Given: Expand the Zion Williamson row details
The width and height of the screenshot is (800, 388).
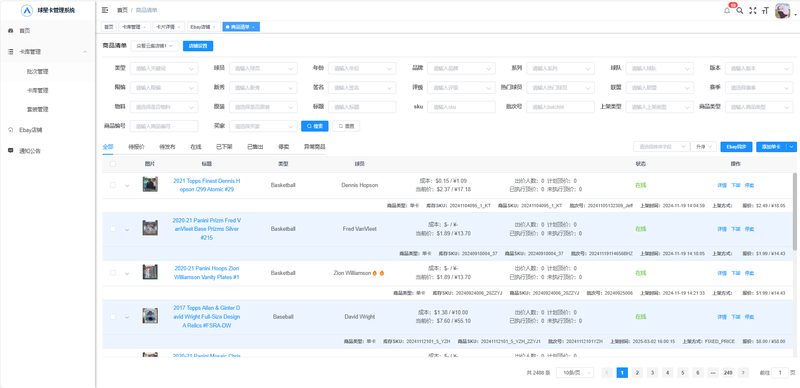Looking at the screenshot, I should coord(127,273).
